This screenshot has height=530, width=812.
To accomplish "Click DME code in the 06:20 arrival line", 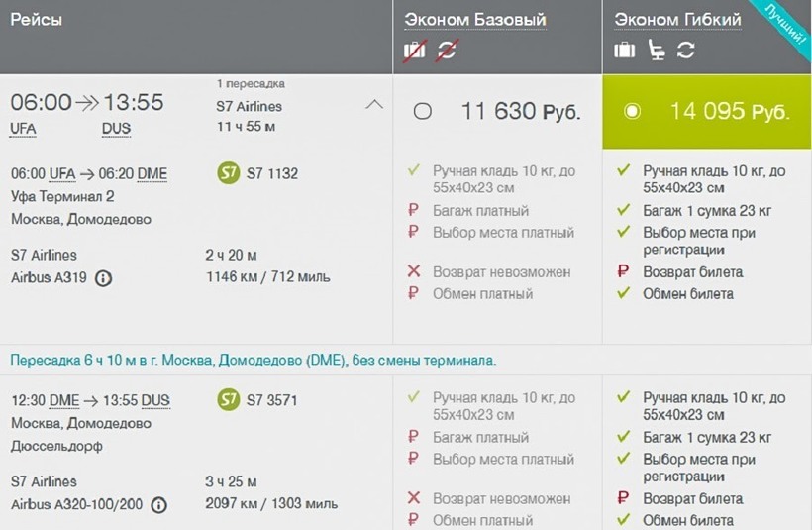I will point(152,174).
